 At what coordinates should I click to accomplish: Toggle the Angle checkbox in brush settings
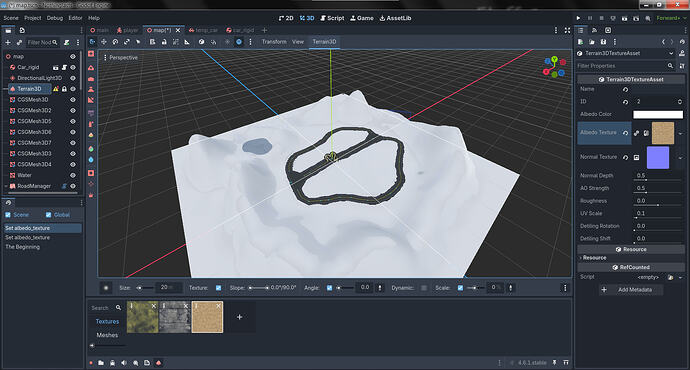click(x=329, y=288)
